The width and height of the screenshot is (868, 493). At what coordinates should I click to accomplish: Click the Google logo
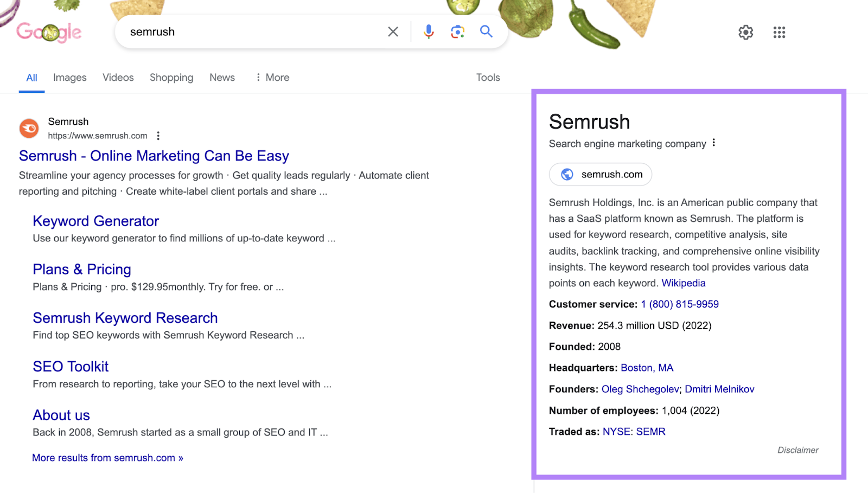coord(49,32)
